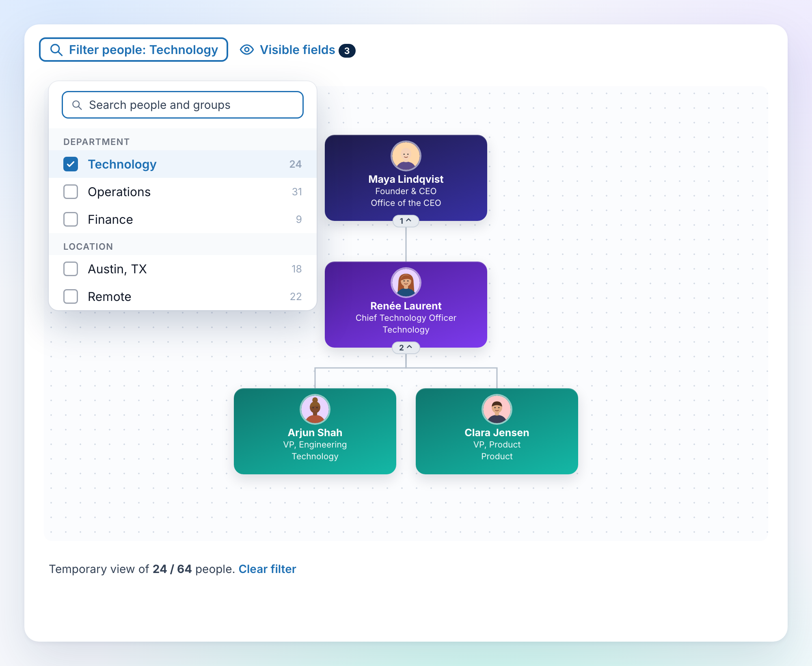812x666 pixels.
Task: Click the Operations count 31
Action: [297, 192]
